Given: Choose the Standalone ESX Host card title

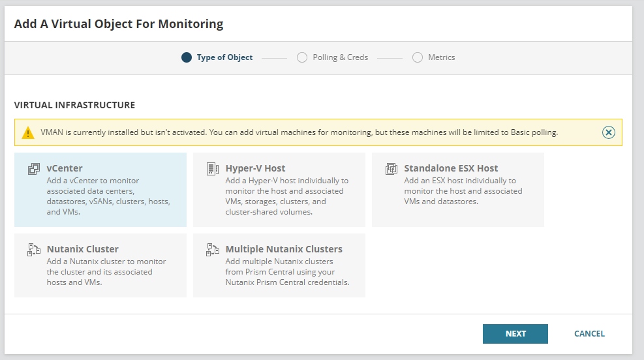Looking at the screenshot, I should click(451, 168).
